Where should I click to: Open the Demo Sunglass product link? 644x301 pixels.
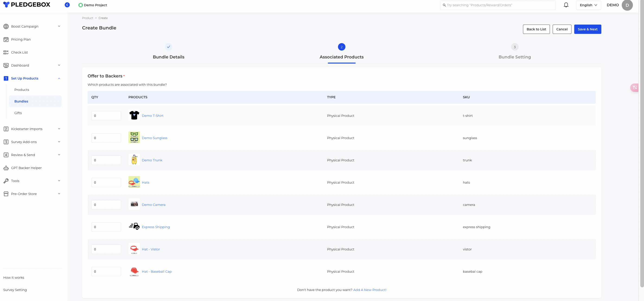click(x=154, y=138)
